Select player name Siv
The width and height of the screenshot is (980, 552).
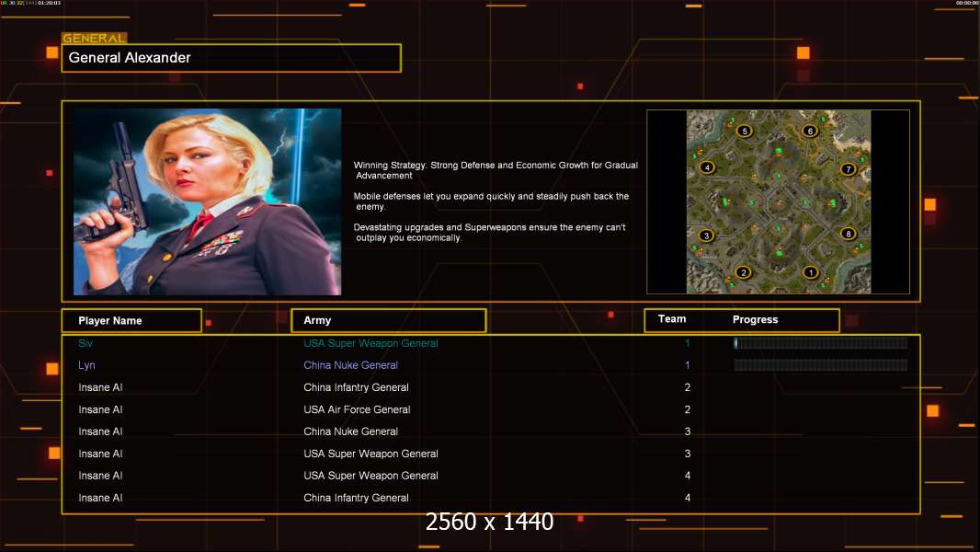85,343
